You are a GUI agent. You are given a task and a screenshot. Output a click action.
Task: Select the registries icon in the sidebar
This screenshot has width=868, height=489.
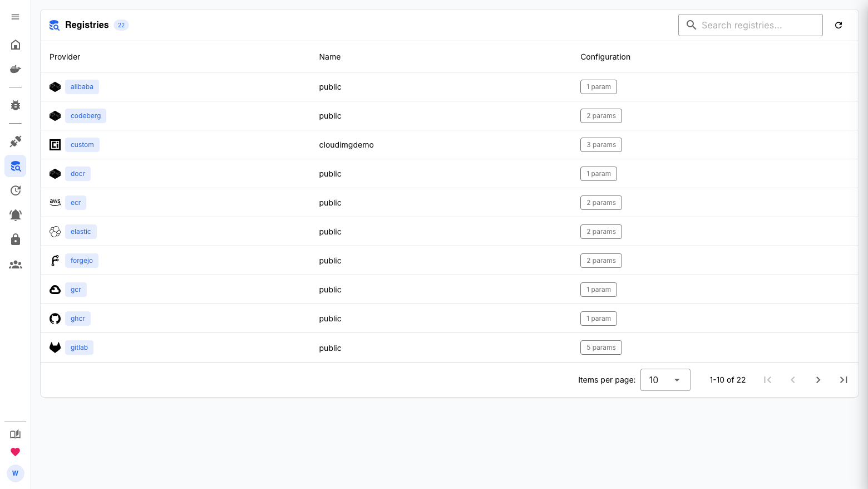click(16, 166)
